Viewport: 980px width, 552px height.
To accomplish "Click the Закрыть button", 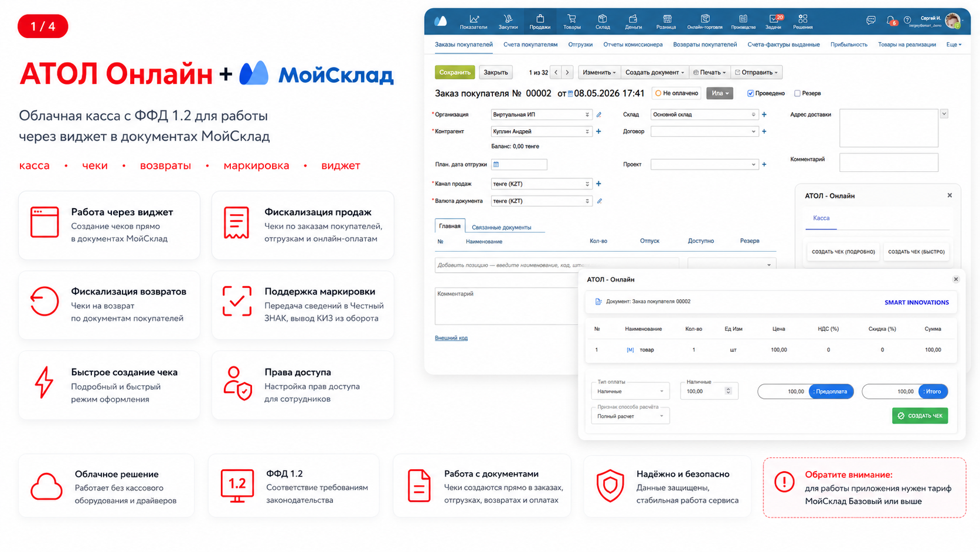I will click(496, 72).
